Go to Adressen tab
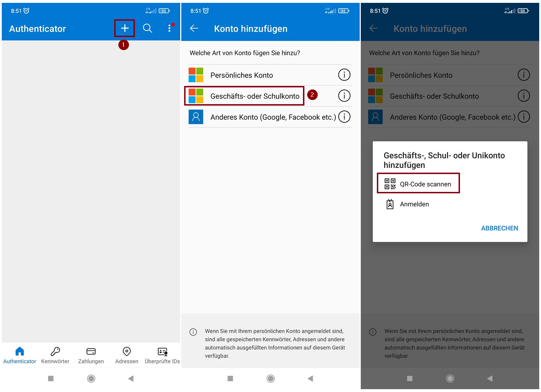This screenshot has height=392, width=541. 127,355
